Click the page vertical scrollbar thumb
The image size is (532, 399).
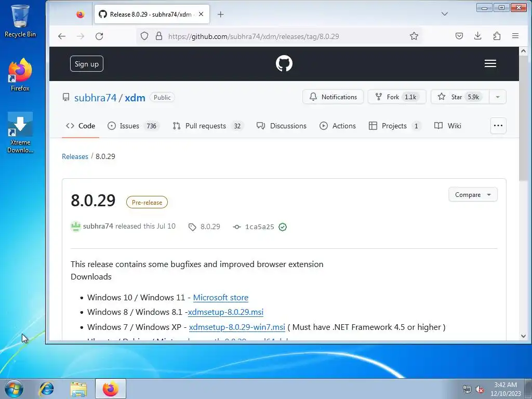coord(523,118)
